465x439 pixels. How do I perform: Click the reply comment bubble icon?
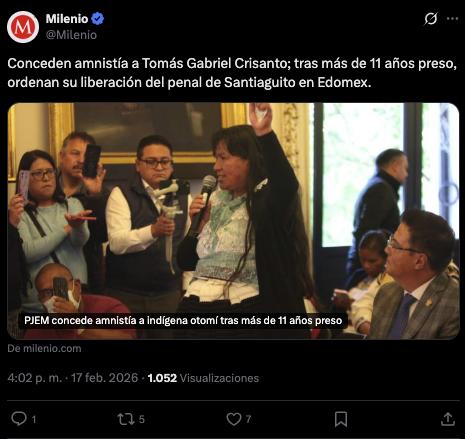19,419
